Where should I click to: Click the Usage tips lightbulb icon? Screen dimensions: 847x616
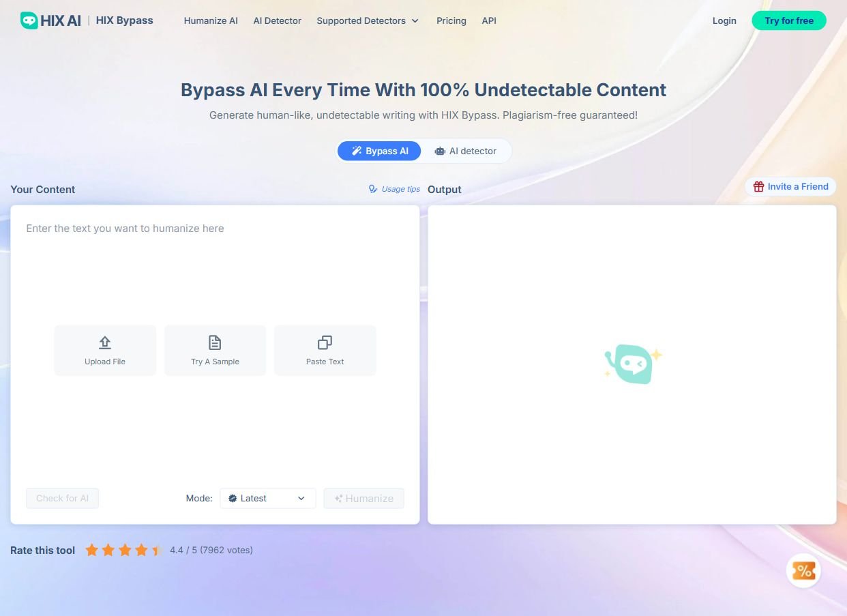(x=373, y=189)
